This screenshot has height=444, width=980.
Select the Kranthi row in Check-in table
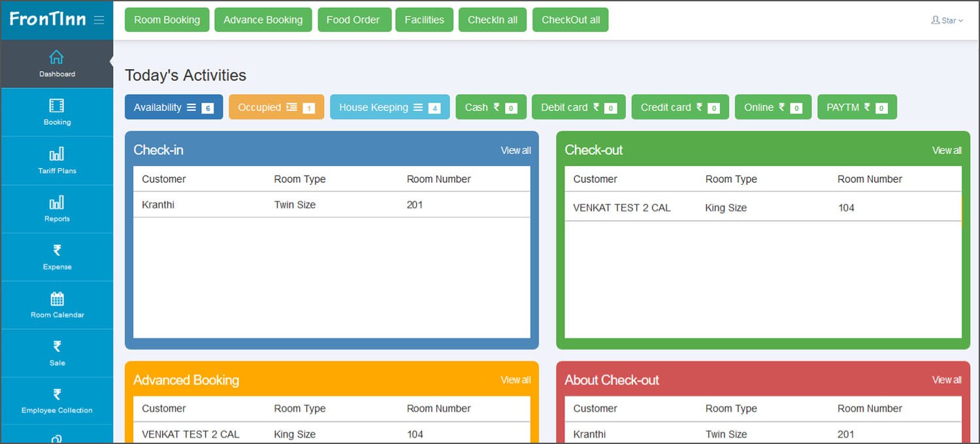331,205
